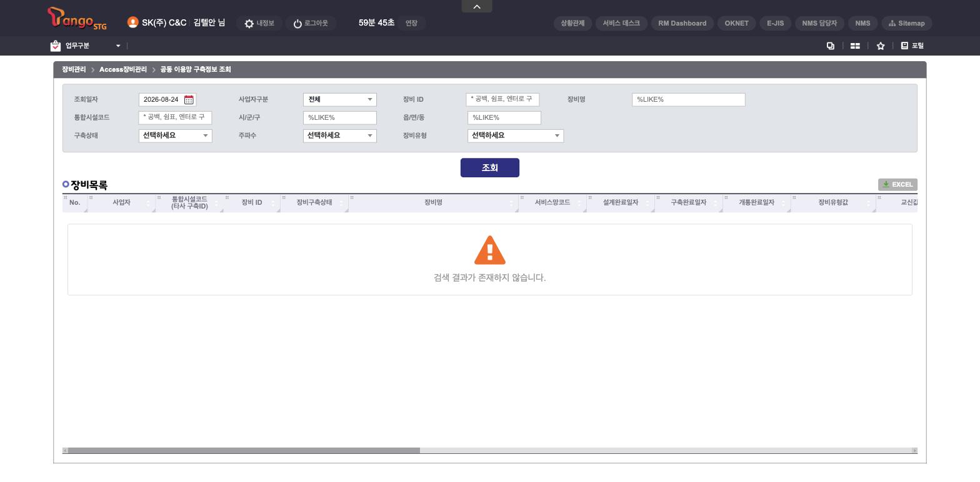
Task: Focus the 장비 ID input field
Action: (502, 100)
